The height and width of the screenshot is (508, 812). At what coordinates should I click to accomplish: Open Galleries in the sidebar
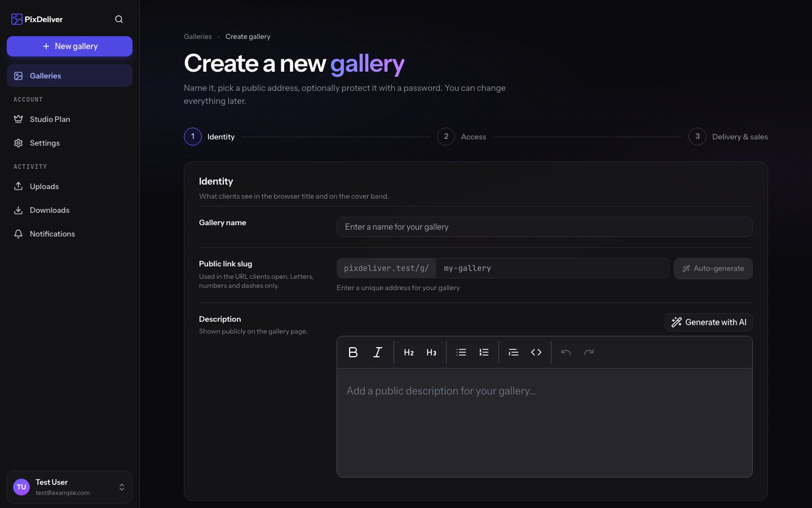(69, 76)
